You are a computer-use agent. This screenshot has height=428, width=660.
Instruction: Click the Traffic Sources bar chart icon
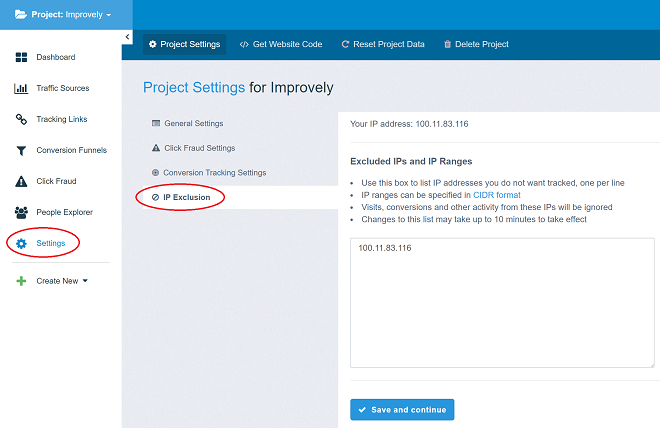coord(21,88)
